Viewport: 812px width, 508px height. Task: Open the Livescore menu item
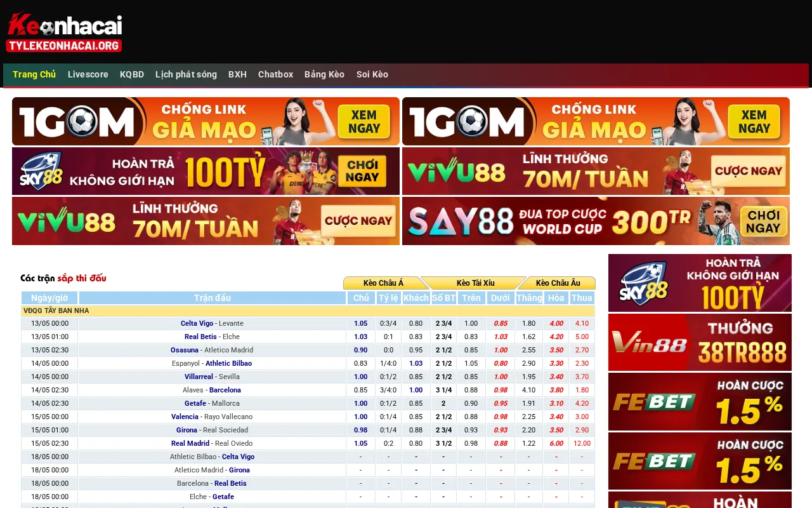point(88,74)
